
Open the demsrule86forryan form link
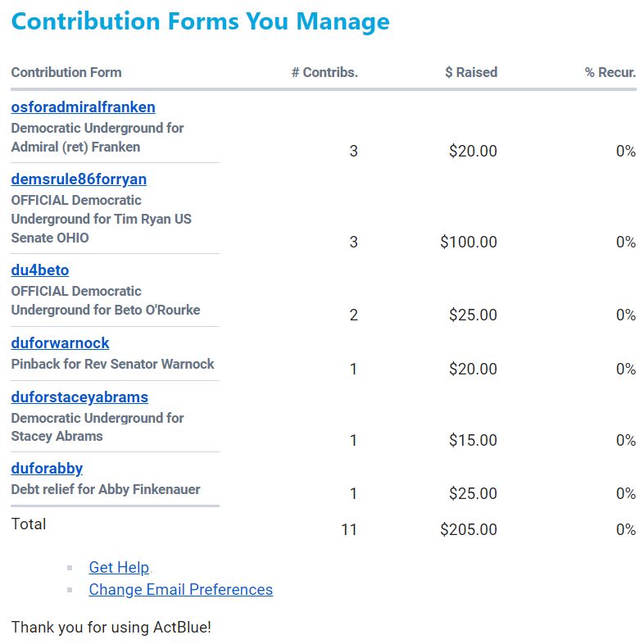coord(79,179)
